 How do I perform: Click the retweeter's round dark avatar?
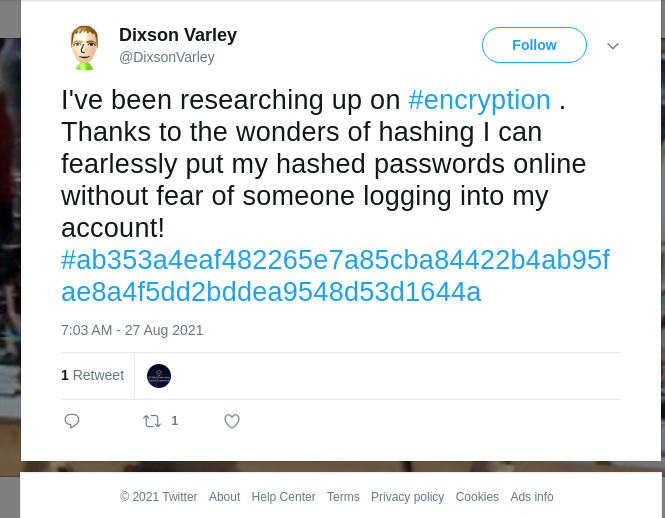coord(159,376)
